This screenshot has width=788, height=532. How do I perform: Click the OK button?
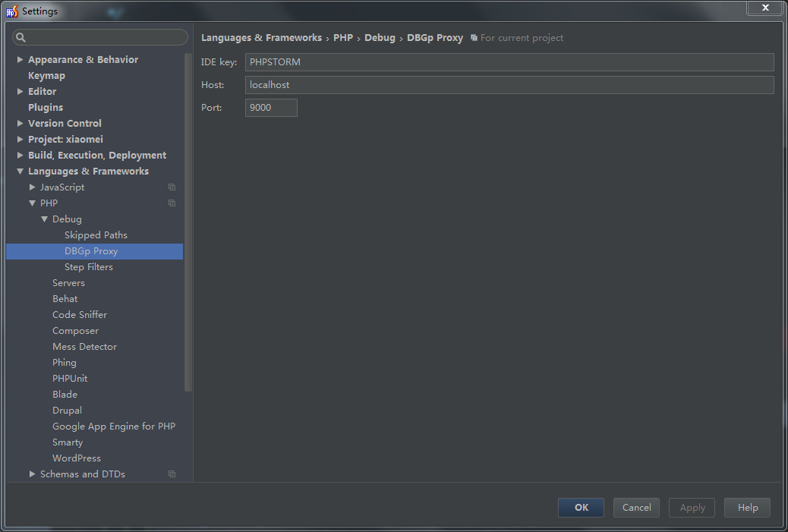pos(581,508)
